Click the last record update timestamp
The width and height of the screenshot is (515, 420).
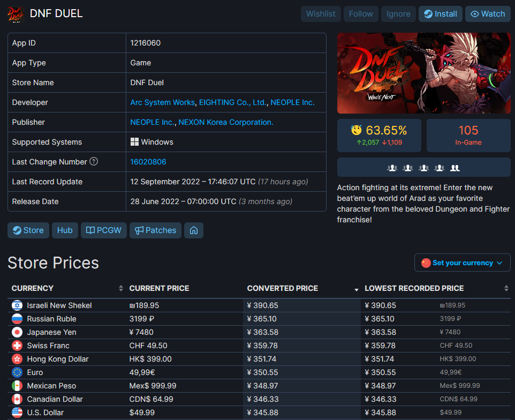193,182
